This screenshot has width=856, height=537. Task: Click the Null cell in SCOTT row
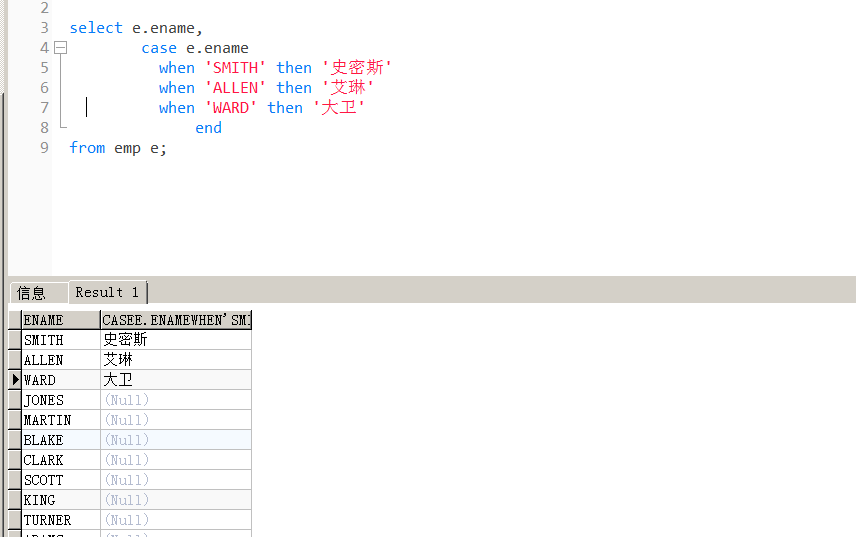[176, 480]
